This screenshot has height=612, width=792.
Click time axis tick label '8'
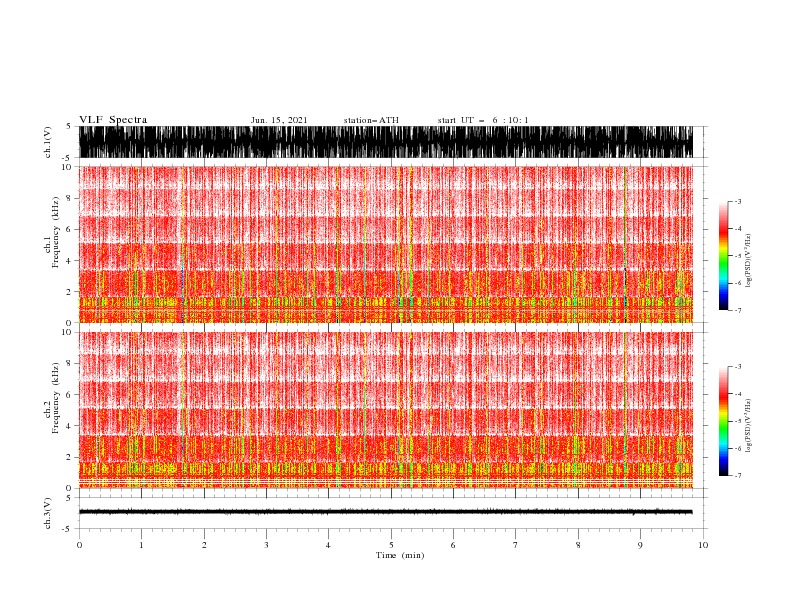point(578,545)
